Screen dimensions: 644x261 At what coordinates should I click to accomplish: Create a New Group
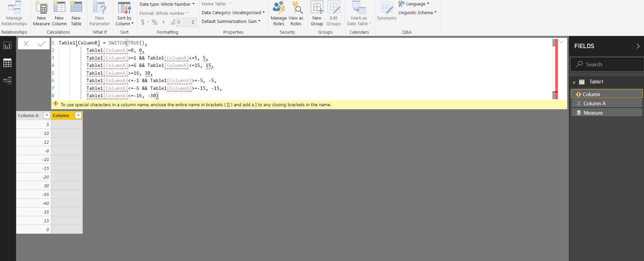coord(317,13)
